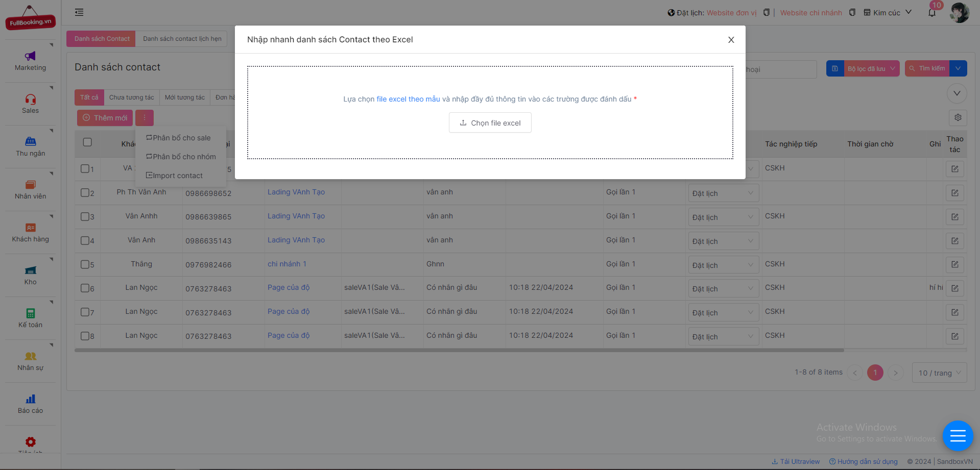The height and width of the screenshot is (470, 980).
Task: Click the Thu ngân cashier icon
Action: pyautogui.click(x=30, y=142)
